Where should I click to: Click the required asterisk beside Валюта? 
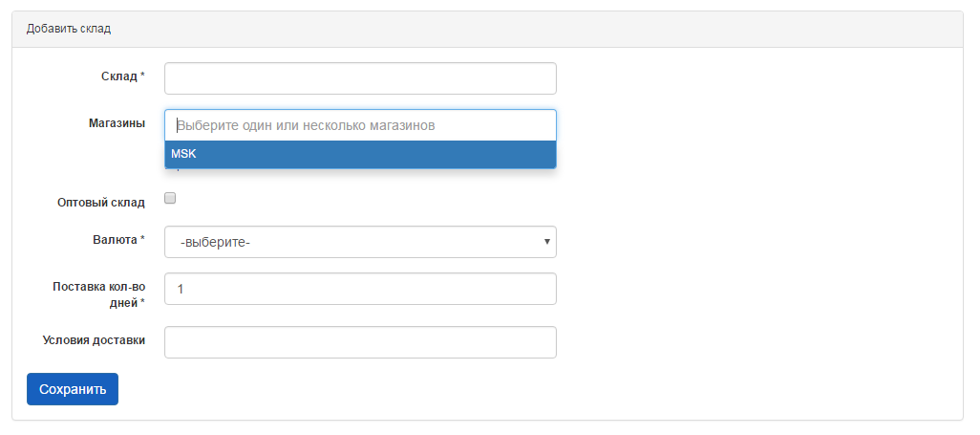pos(142,239)
